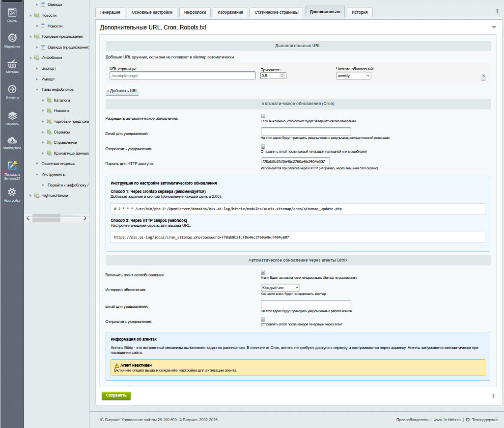Open the Сервисы sidebar icon
Screen dimensions: 504x428
(12, 118)
